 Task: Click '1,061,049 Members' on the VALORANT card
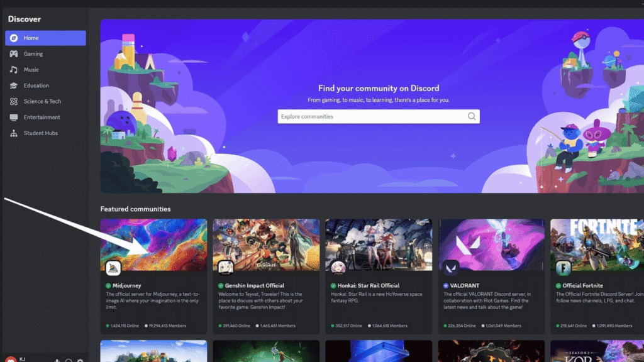coord(501,326)
